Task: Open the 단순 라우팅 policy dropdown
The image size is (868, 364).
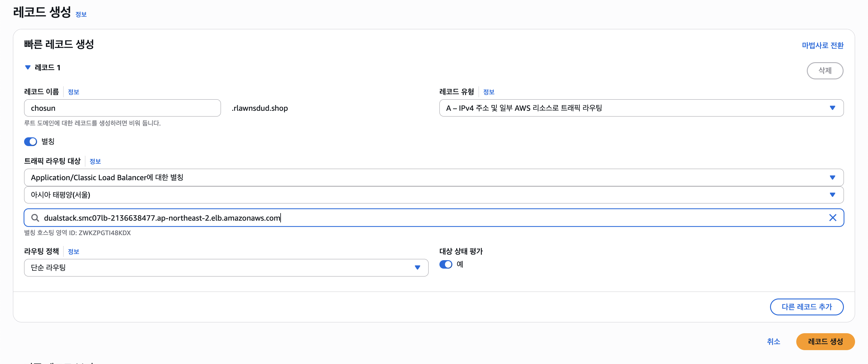Action: pyautogui.click(x=226, y=267)
